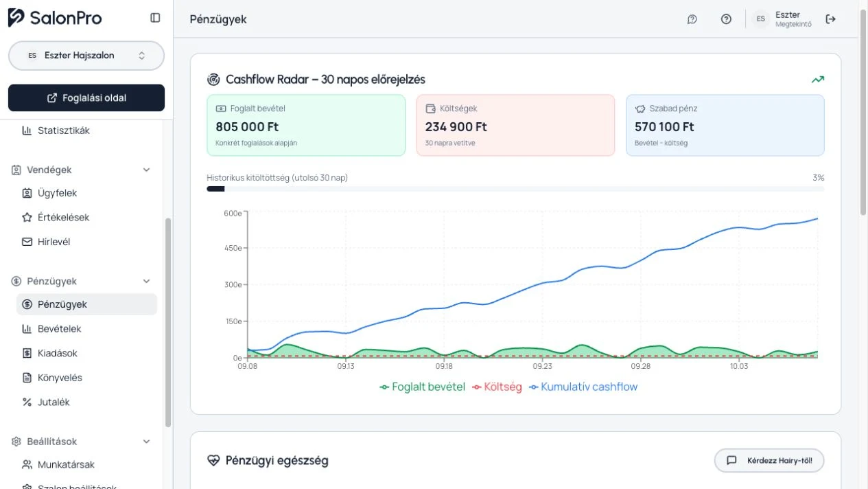
Task: Open the Eszter user profile menu
Action: [783, 19]
